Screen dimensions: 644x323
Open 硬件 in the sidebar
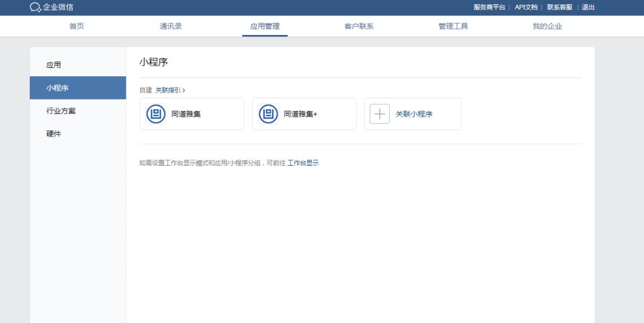[x=78, y=134]
